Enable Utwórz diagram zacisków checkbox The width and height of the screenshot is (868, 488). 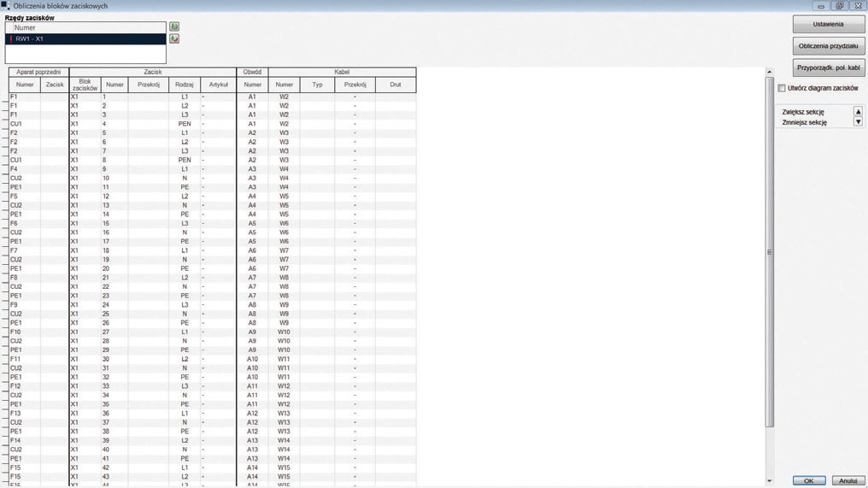pos(782,88)
